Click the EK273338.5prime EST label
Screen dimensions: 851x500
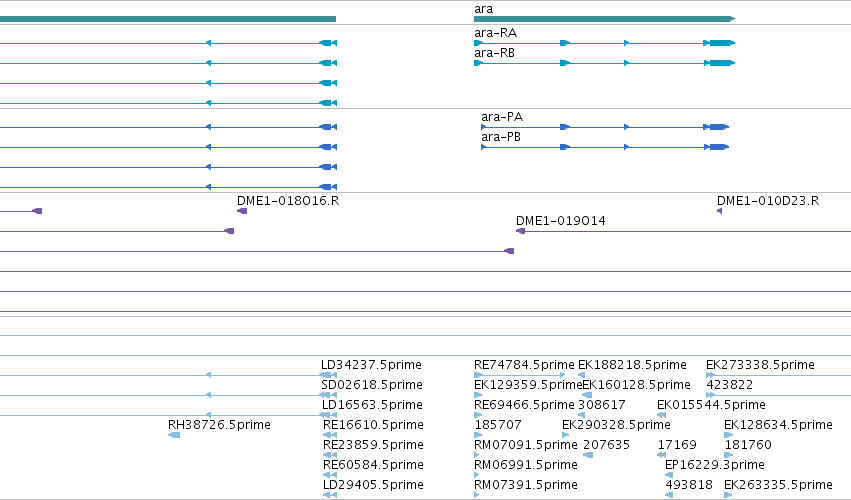click(x=760, y=365)
